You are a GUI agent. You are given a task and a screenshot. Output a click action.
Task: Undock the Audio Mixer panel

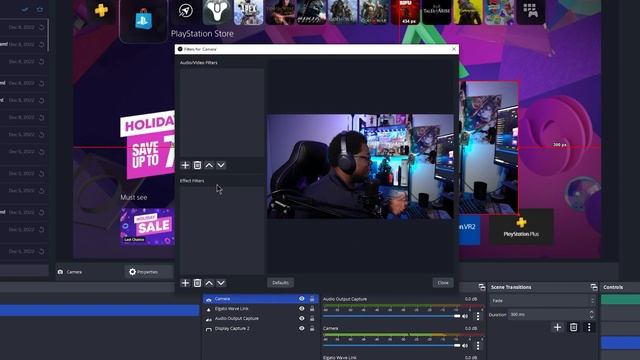(482, 287)
